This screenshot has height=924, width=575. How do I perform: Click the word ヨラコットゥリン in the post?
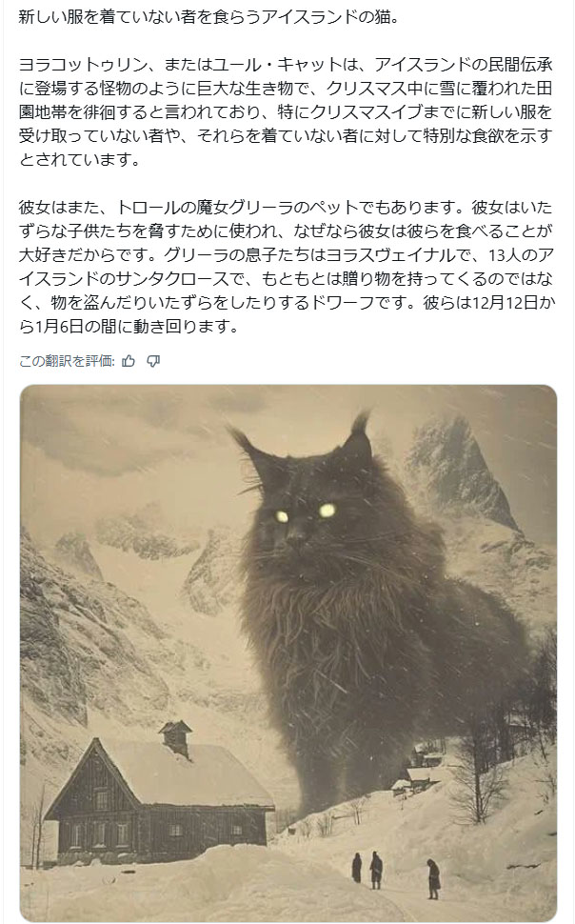[83, 64]
